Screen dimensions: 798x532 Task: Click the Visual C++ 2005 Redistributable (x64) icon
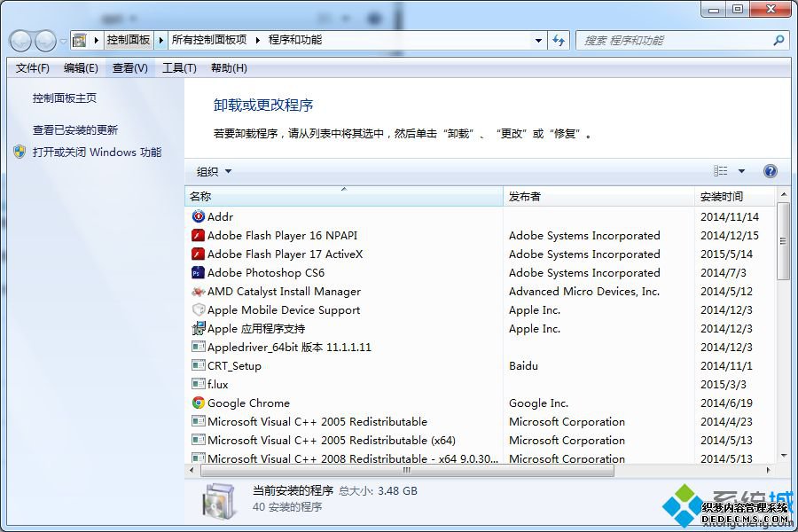tap(198, 440)
